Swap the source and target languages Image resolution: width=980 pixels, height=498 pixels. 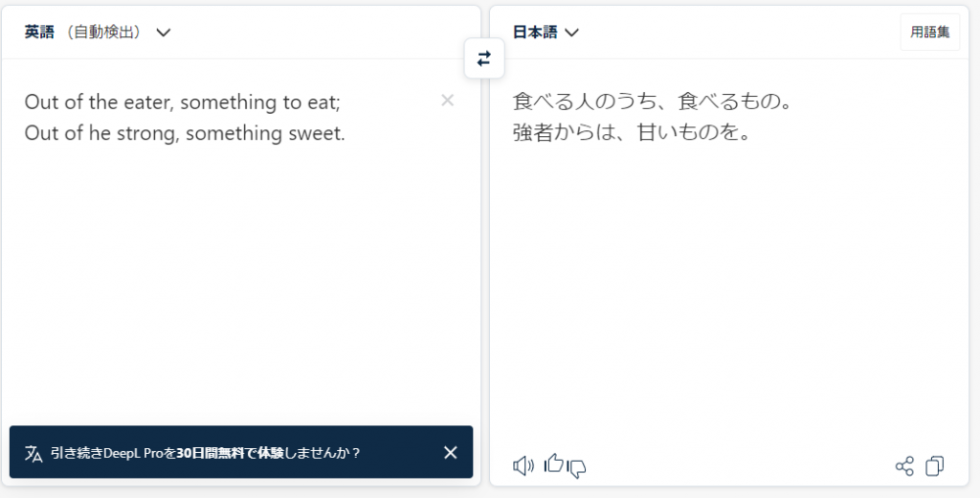coord(483,58)
